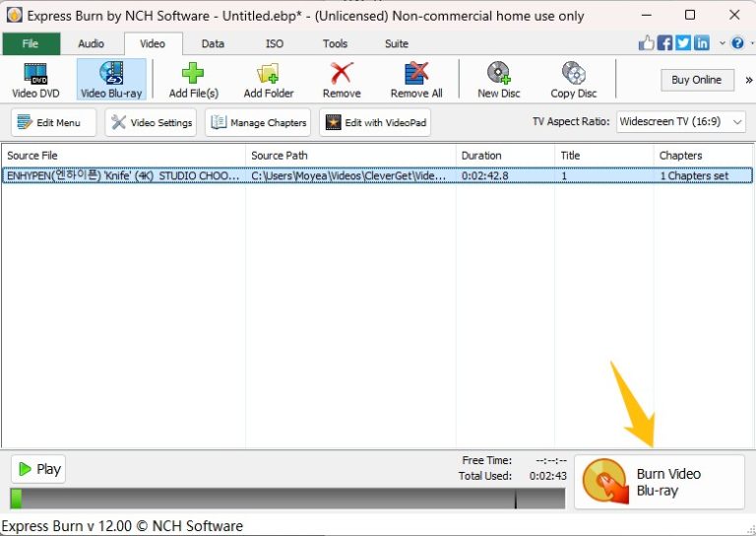This screenshot has height=536, width=756.
Task: Click the Facebook share icon
Action: (664, 43)
